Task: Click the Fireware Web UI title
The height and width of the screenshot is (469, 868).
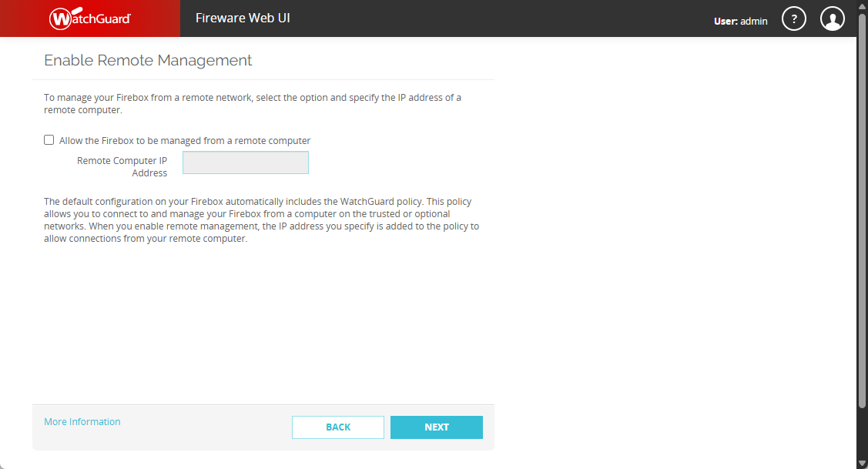Action: click(243, 18)
